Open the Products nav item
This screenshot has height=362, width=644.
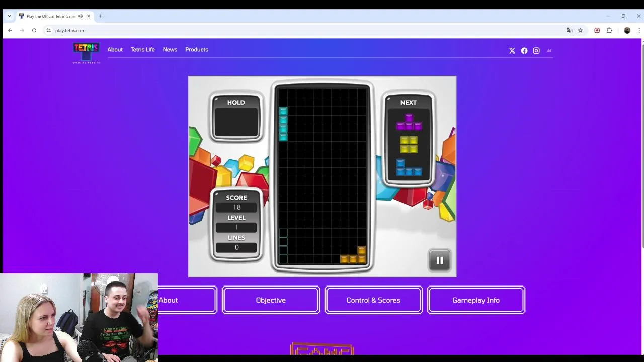tap(196, 50)
